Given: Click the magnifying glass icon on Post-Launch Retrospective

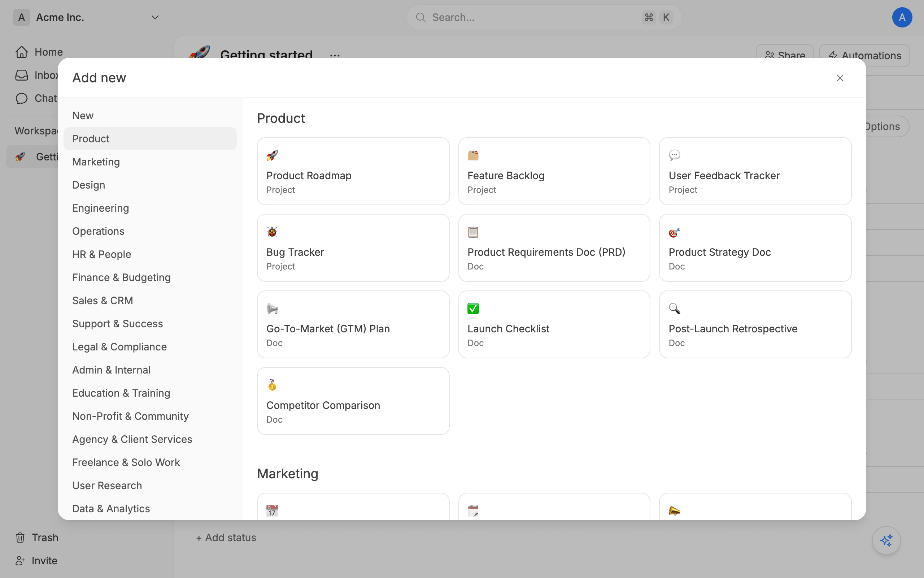Looking at the screenshot, I should 674,309.
